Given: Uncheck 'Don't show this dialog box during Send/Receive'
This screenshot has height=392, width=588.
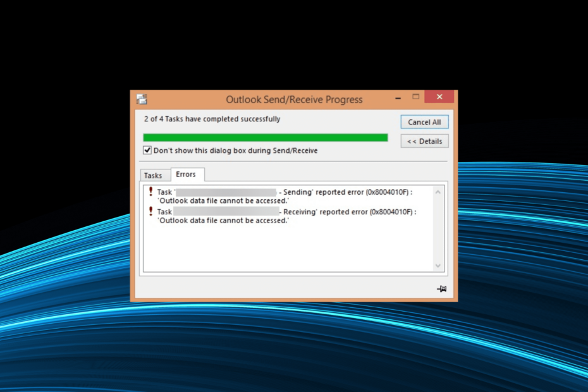Looking at the screenshot, I should pos(147,150).
